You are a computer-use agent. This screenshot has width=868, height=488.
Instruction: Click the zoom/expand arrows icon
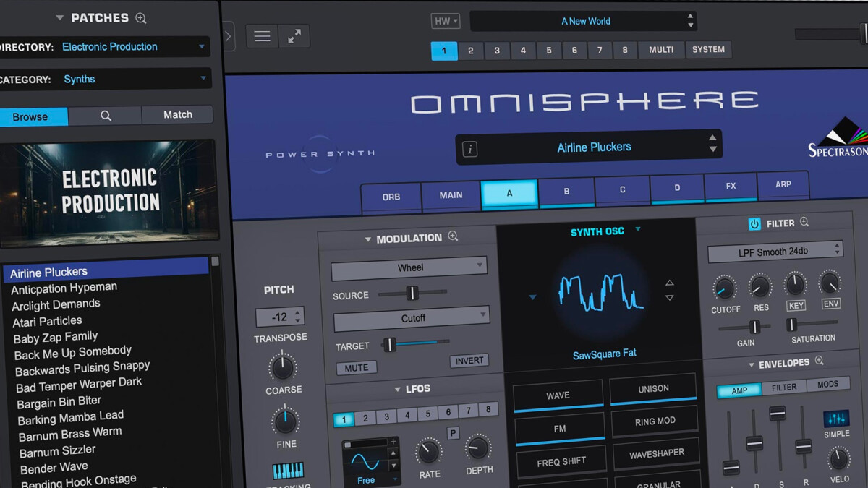click(294, 35)
